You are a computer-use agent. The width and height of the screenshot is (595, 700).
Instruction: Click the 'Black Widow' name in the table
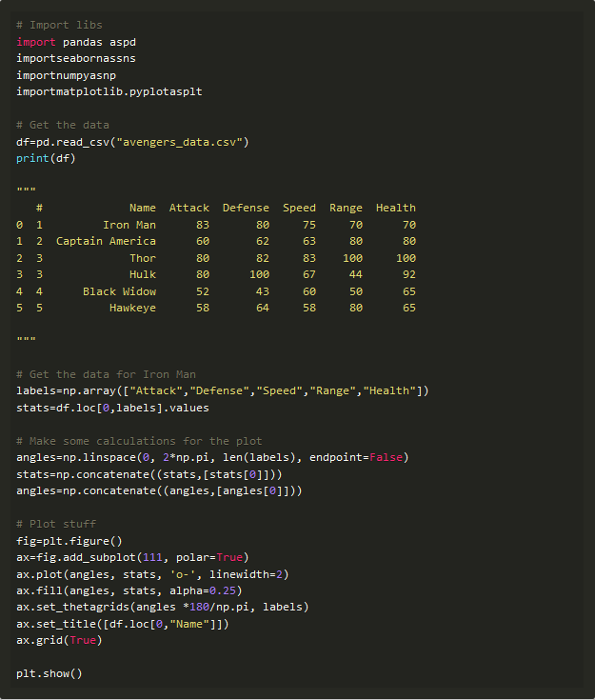[x=120, y=291]
